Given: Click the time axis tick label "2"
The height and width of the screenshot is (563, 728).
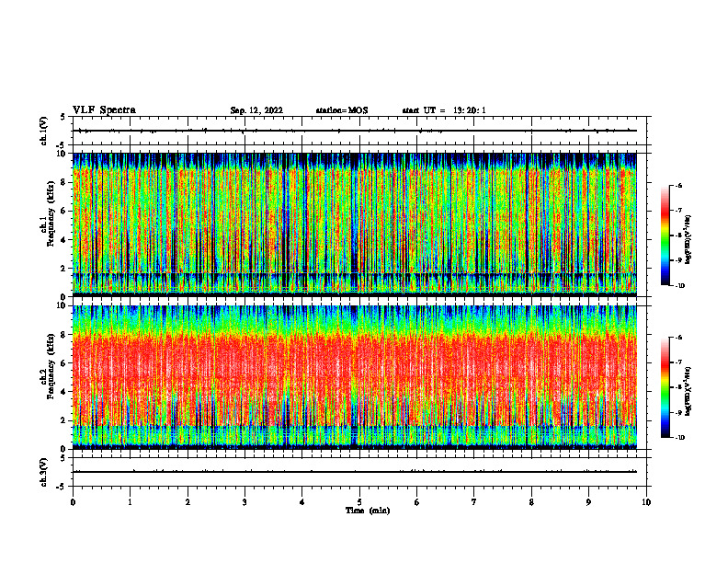Looking at the screenshot, I should [188, 502].
